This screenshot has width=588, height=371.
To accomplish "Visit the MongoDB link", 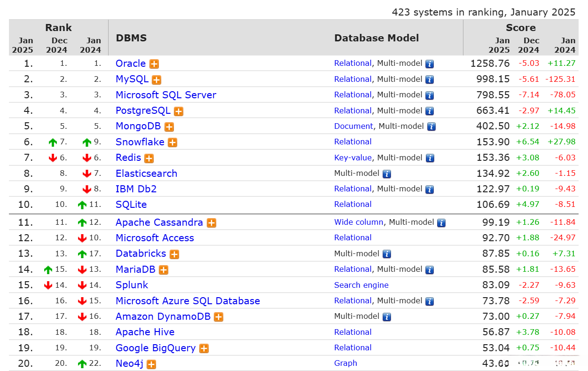I will [x=138, y=126].
